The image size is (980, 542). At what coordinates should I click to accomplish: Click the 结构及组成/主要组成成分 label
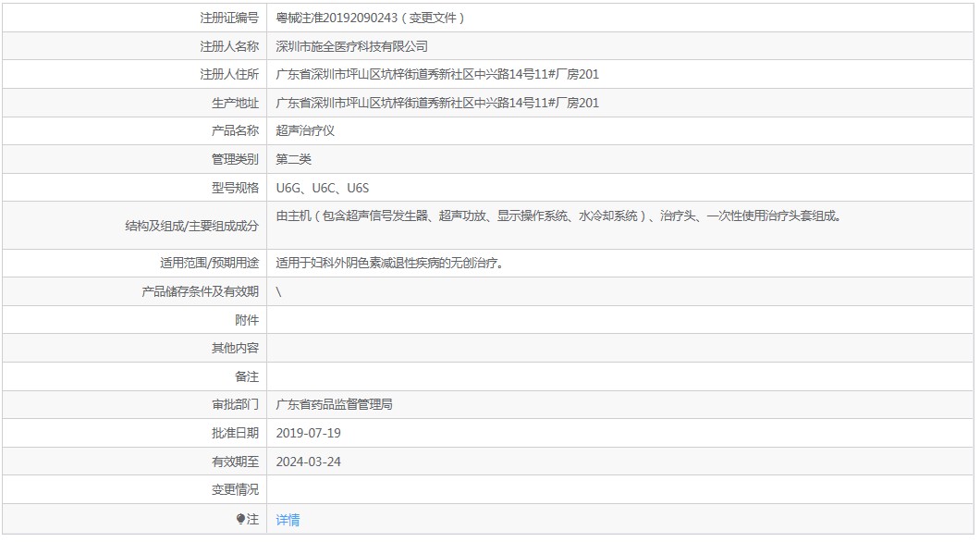click(192, 226)
